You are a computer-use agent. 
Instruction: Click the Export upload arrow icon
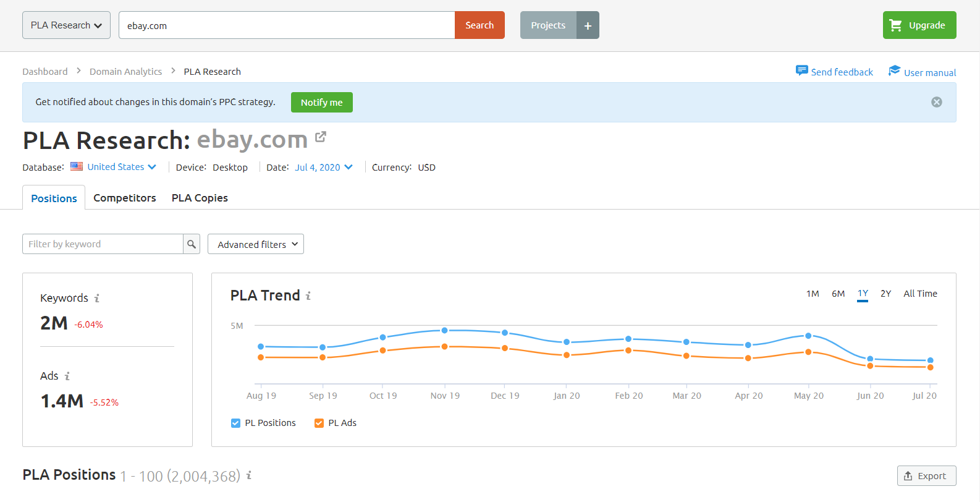(908, 476)
